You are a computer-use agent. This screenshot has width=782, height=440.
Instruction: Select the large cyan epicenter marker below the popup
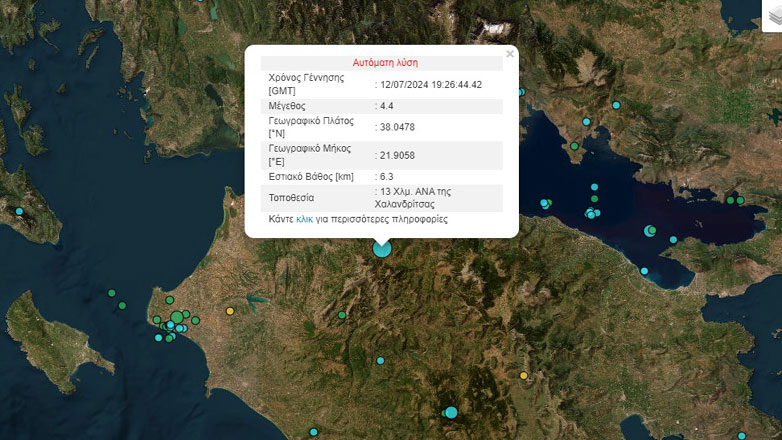382,248
